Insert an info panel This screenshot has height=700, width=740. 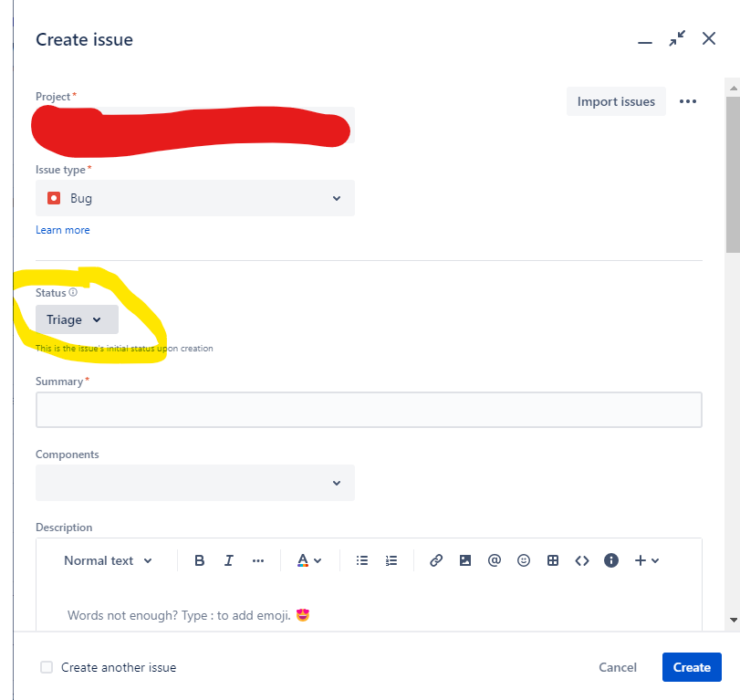click(611, 560)
